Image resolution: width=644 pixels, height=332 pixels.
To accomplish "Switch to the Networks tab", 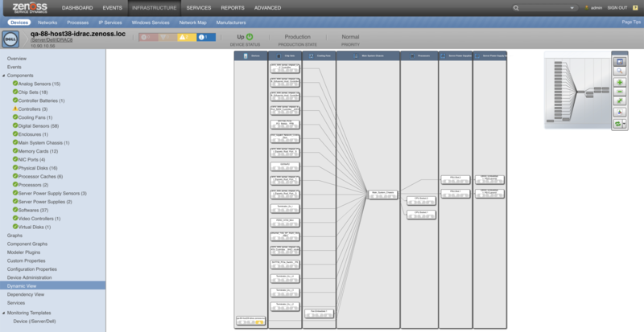I will pos(47,23).
